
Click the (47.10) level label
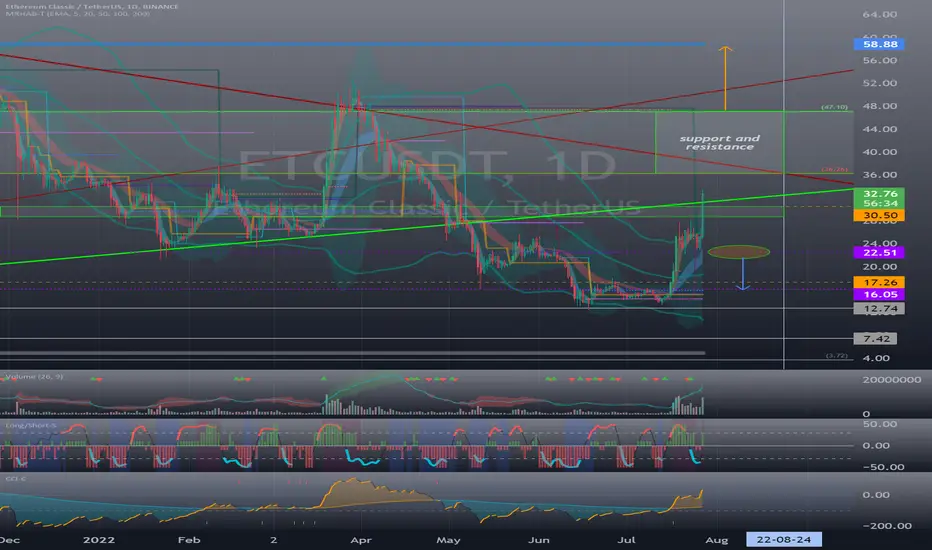835,107
